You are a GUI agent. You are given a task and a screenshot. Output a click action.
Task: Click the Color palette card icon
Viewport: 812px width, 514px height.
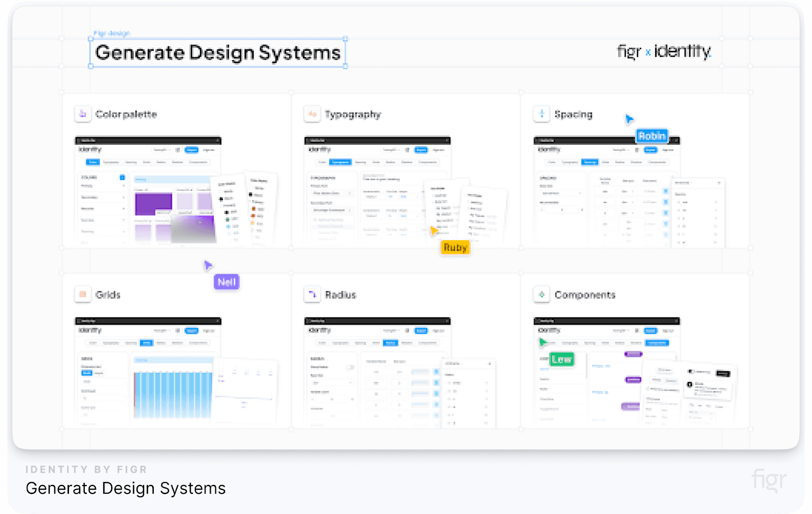tap(82, 114)
